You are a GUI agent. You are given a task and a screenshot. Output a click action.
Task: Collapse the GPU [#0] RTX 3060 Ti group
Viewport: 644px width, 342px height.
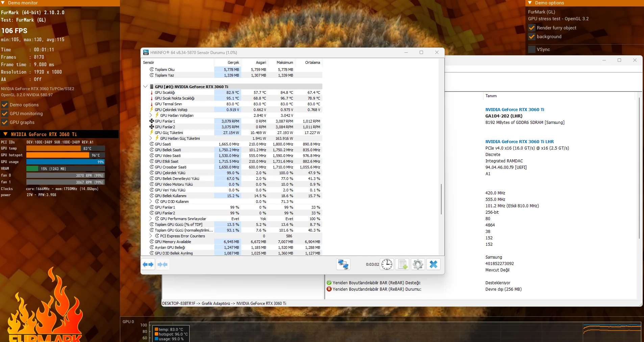145,87
